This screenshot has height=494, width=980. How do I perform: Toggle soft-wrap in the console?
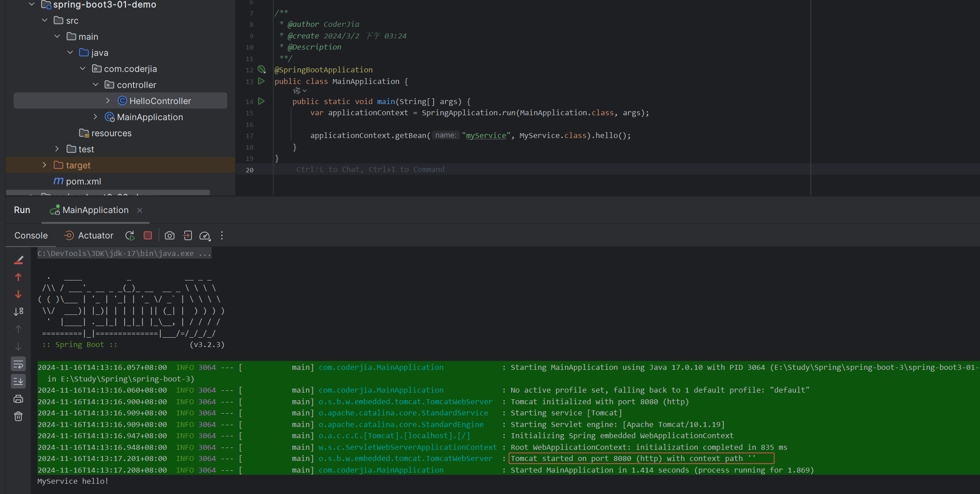pos(18,364)
